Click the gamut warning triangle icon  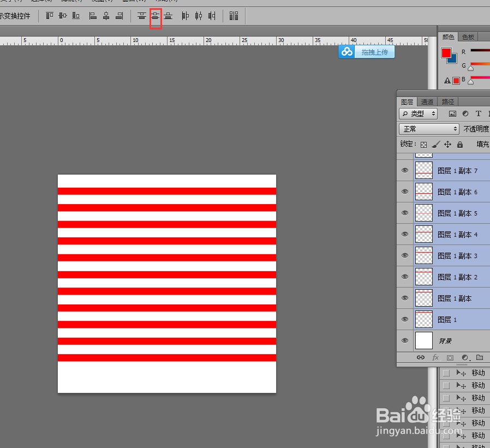coord(447,81)
